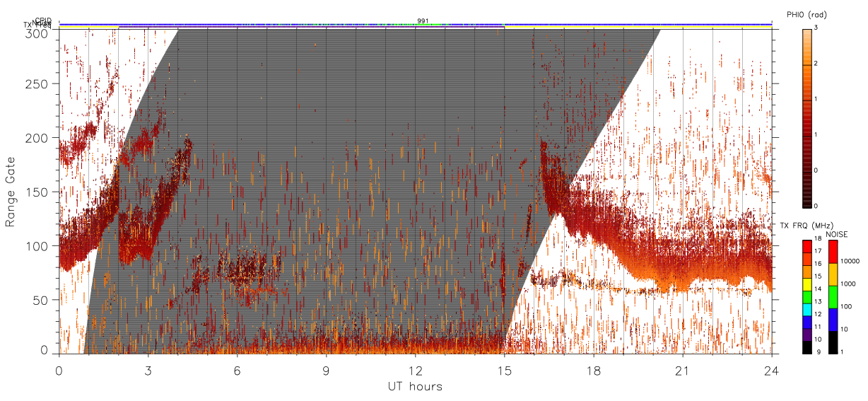Click the 50 tick on Range Gate axis
868x401 pixels.
41,300
